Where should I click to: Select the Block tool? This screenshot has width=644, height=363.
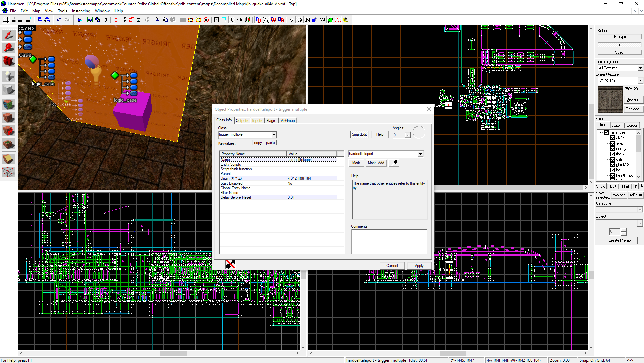9,90
